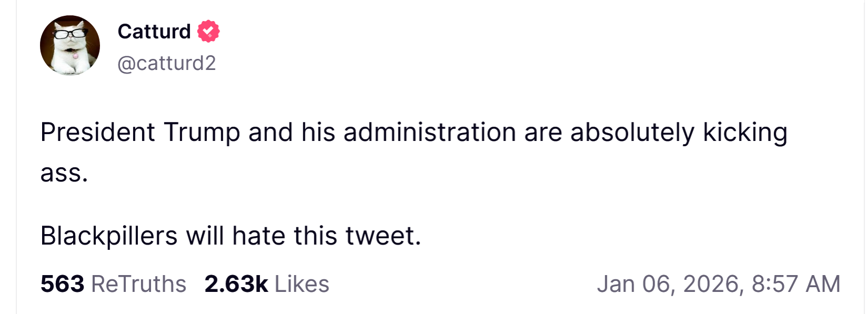Click the glasses on the cat avatar
This screenshot has width=868, height=314.
(x=70, y=34)
